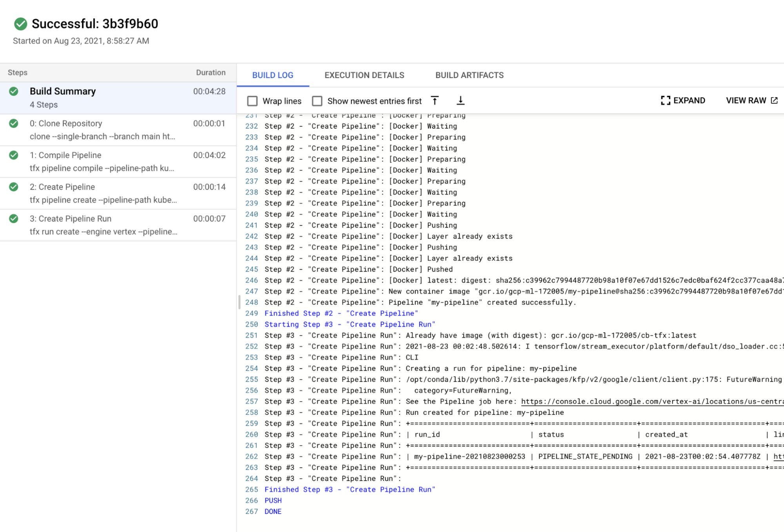Click log line 248 Pipeline created successfully

pos(420,302)
